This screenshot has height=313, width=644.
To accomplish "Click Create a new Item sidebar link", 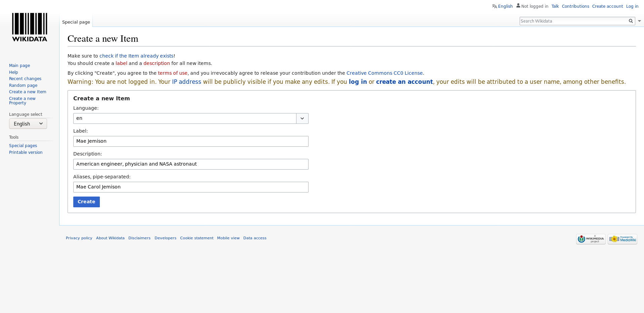I will 28,92.
